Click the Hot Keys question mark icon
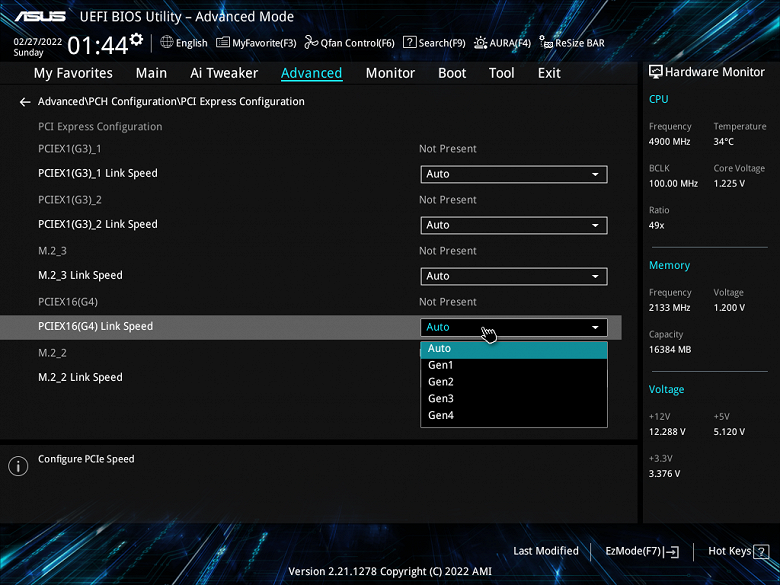780x585 pixels. coord(761,551)
